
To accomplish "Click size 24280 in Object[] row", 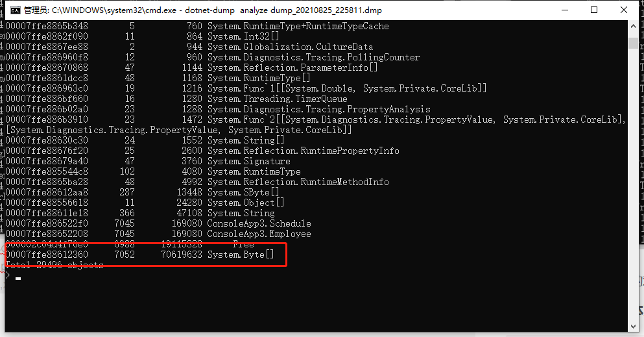I will (189, 203).
